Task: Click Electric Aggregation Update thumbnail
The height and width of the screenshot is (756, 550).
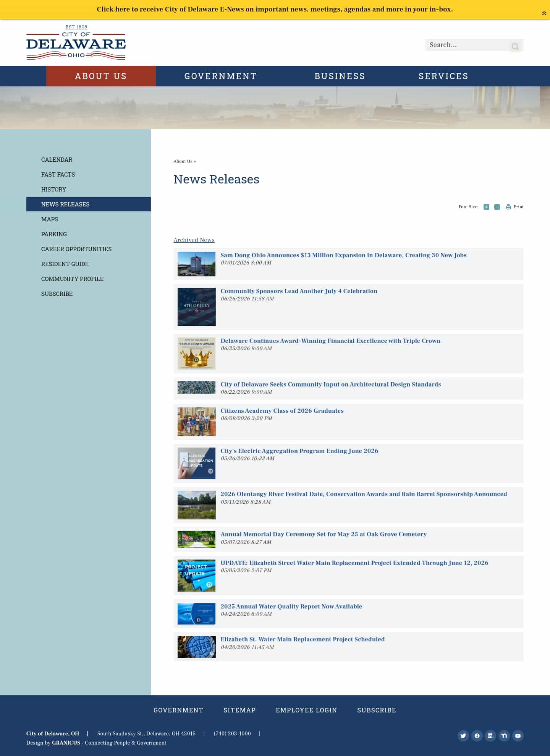Action: (196, 463)
